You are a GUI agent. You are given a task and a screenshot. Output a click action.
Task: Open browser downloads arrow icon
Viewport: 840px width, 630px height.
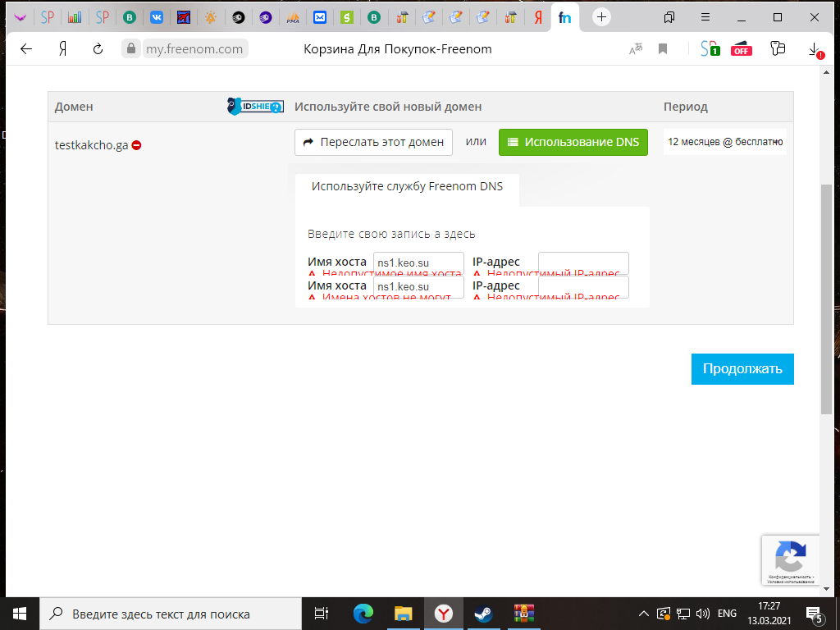tap(813, 49)
